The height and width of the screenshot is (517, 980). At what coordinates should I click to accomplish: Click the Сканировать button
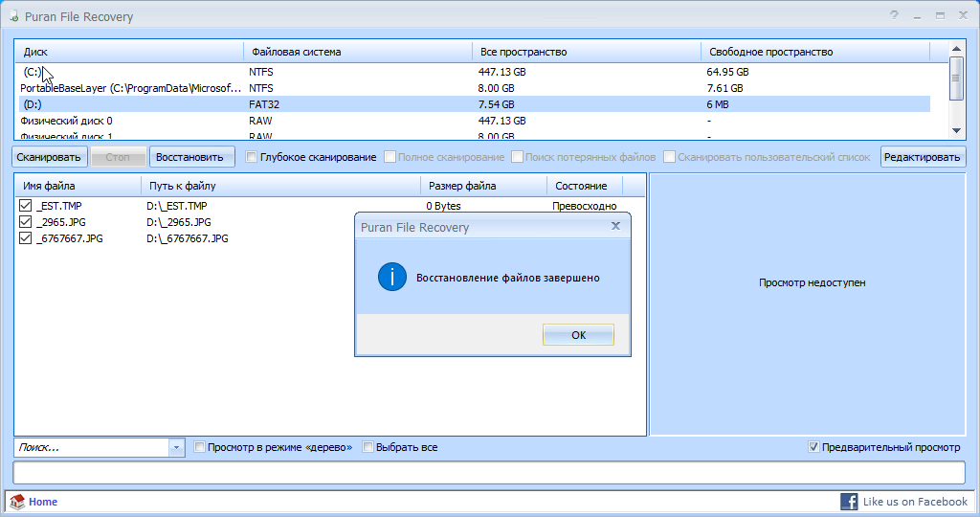click(x=49, y=157)
